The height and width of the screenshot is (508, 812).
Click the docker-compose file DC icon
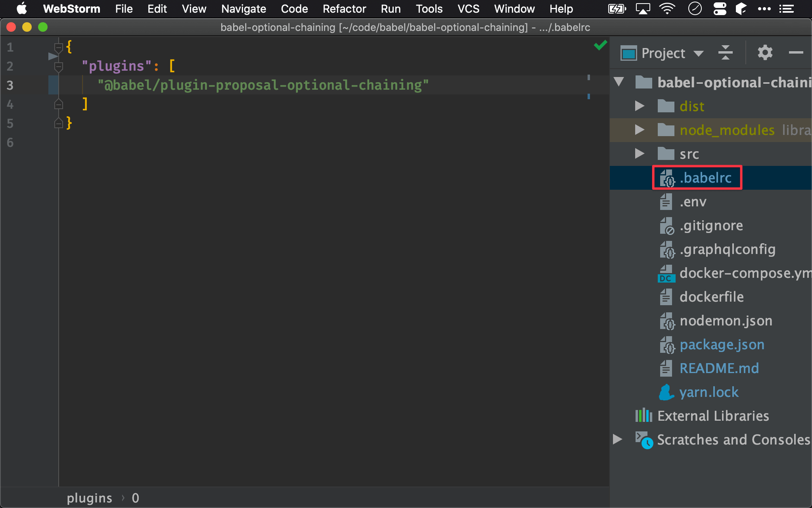pos(666,273)
